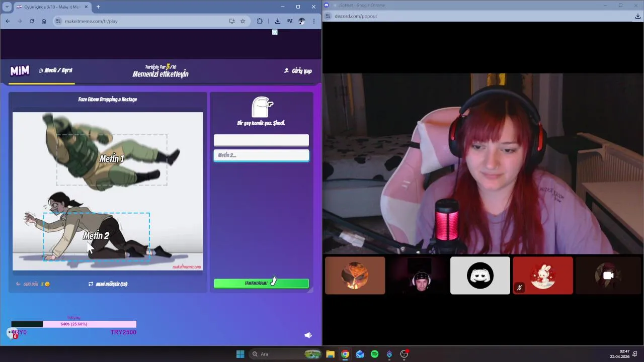Select participant tile with Discord logo
Image resolution: width=644 pixels, height=362 pixels.
coord(480,276)
